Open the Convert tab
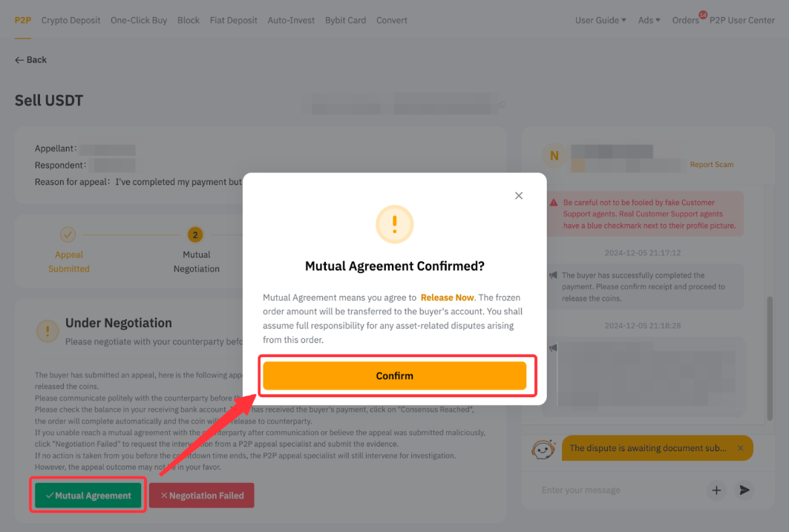 (x=391, y=20)
